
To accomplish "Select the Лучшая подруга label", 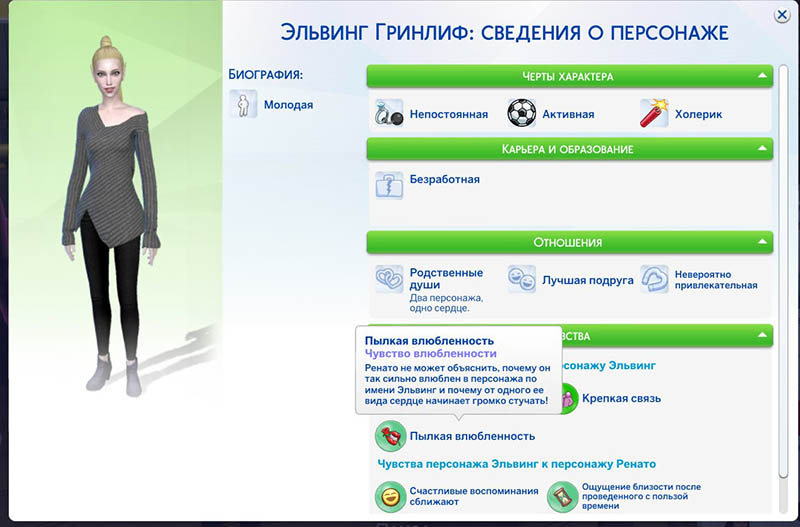I will click(587, 280).
